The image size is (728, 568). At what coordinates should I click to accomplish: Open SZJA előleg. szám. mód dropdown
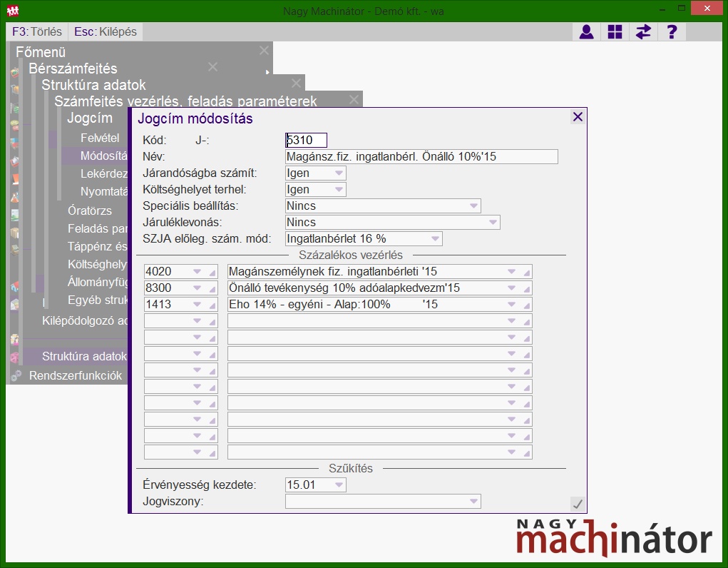(x=435, y=239)
